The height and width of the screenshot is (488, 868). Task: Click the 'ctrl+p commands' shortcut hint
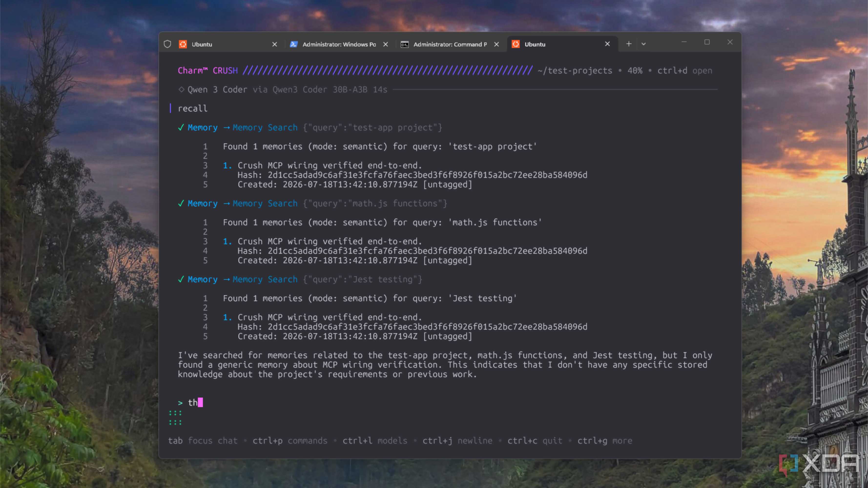tap(290, 440)
